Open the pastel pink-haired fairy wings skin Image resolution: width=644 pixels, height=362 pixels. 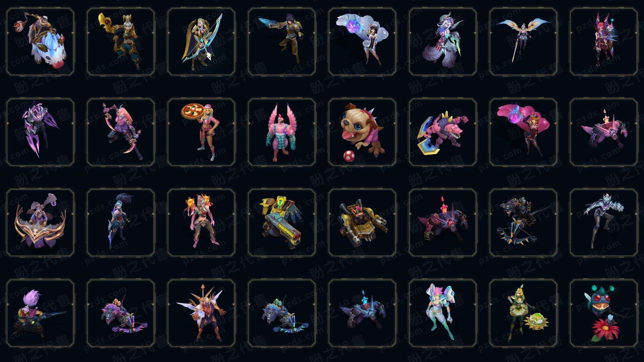[443, 313]
